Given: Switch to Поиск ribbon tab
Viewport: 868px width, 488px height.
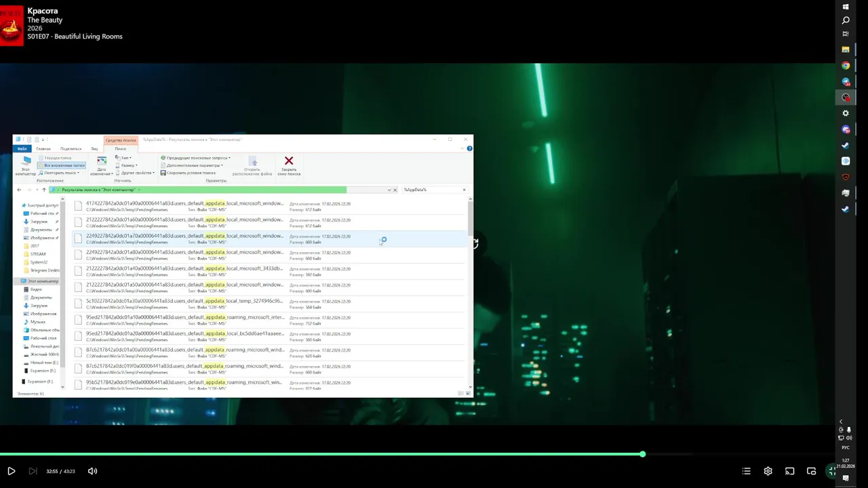Looking at the screenshot, I should click(120, 148).
